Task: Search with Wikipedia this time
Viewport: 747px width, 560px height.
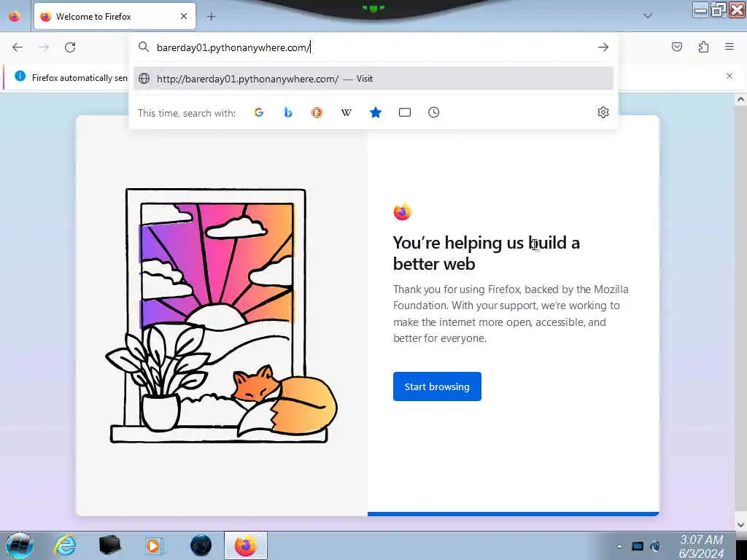Action: coord(347,112)
